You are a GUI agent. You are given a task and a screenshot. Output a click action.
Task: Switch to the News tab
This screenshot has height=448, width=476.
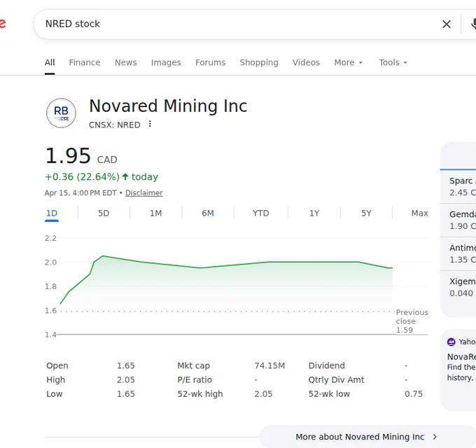point(126,62)
